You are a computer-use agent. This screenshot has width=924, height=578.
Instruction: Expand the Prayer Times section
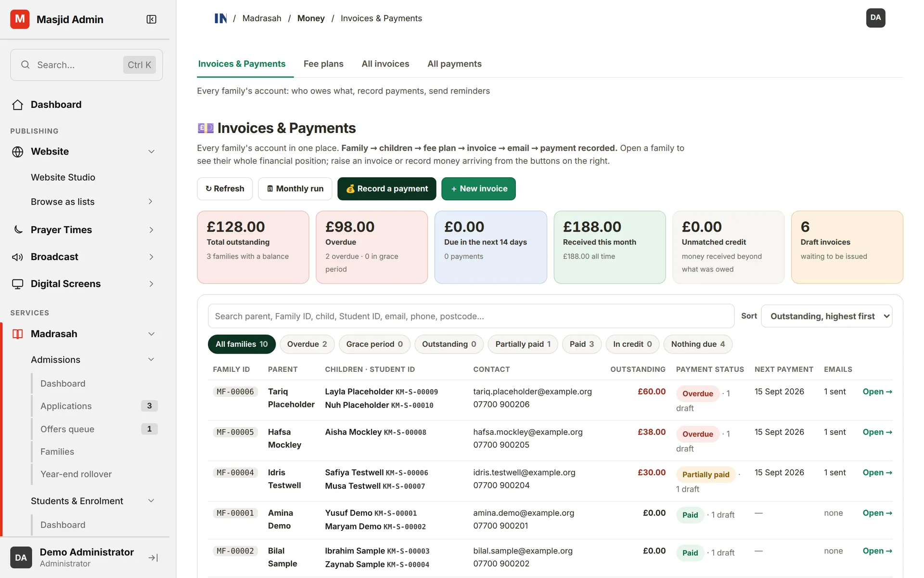point(151,230)
